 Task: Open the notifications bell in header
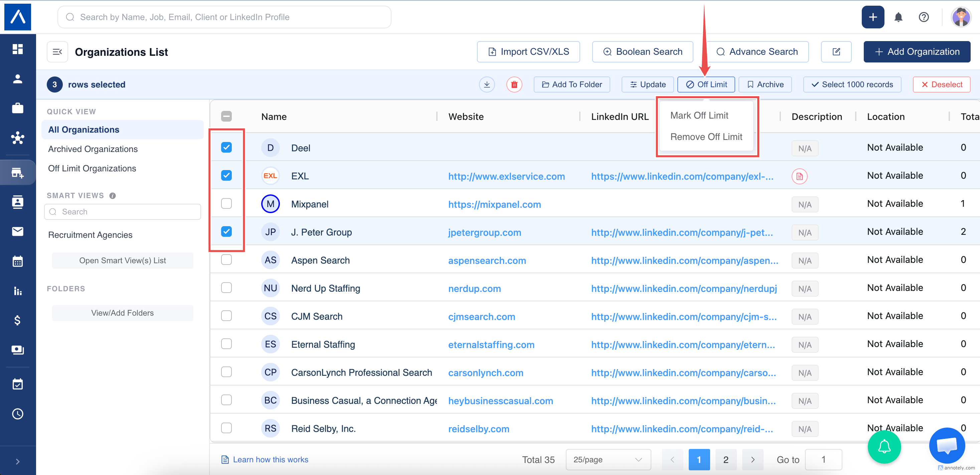[898, 17]
